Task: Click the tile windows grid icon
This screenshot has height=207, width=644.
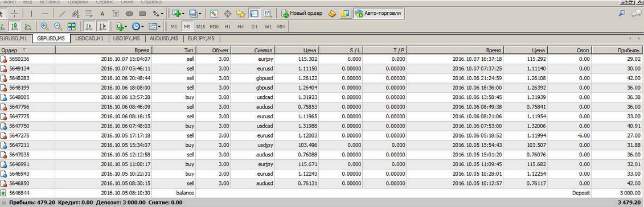Action: click(x=72, y=26)
